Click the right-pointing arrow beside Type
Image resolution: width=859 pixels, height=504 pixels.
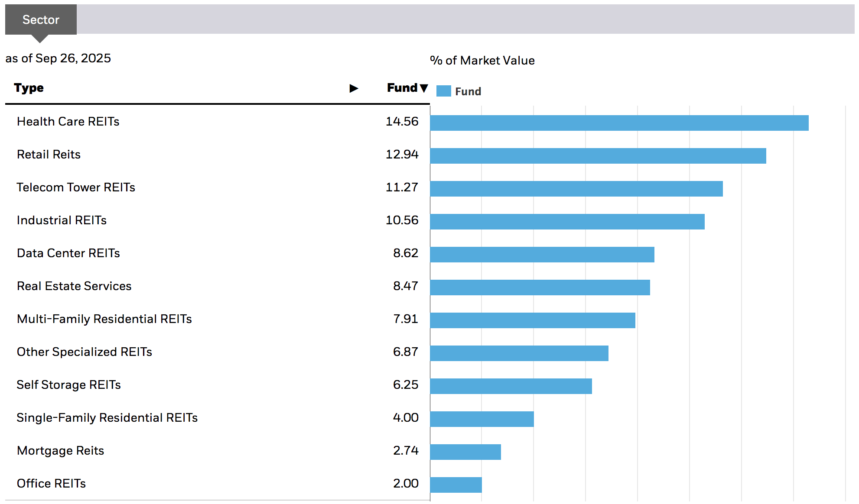354,88
